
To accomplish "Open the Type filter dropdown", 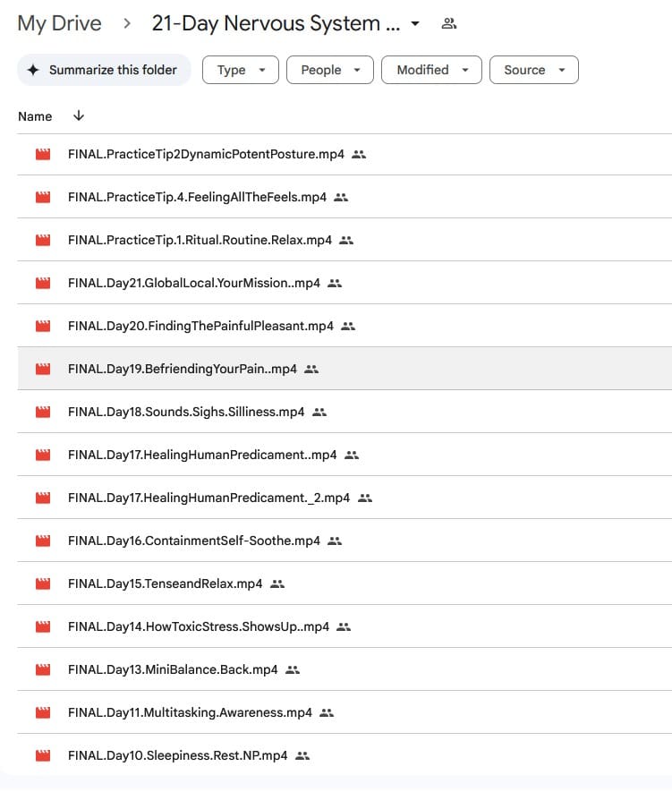I will click(241, 70).
